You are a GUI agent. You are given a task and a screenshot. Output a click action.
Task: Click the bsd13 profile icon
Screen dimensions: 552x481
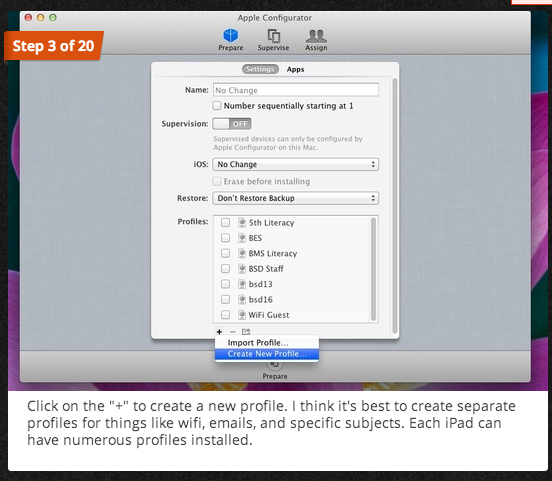click(242, 284)
